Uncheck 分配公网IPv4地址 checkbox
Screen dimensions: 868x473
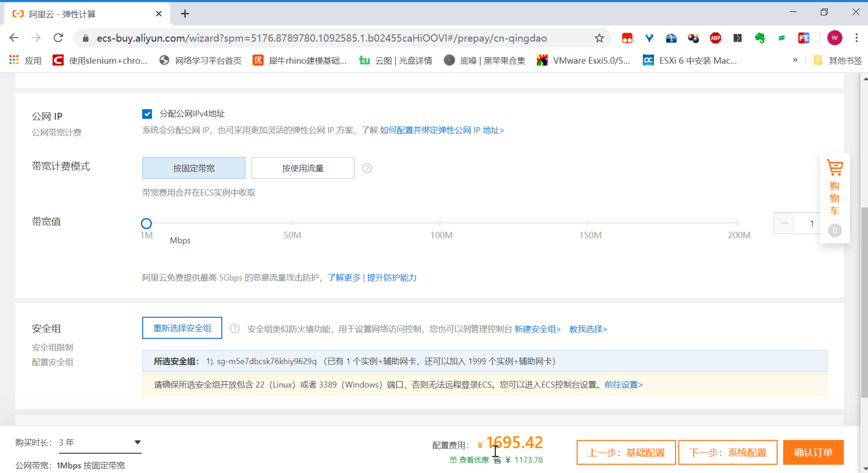(147, 114)
